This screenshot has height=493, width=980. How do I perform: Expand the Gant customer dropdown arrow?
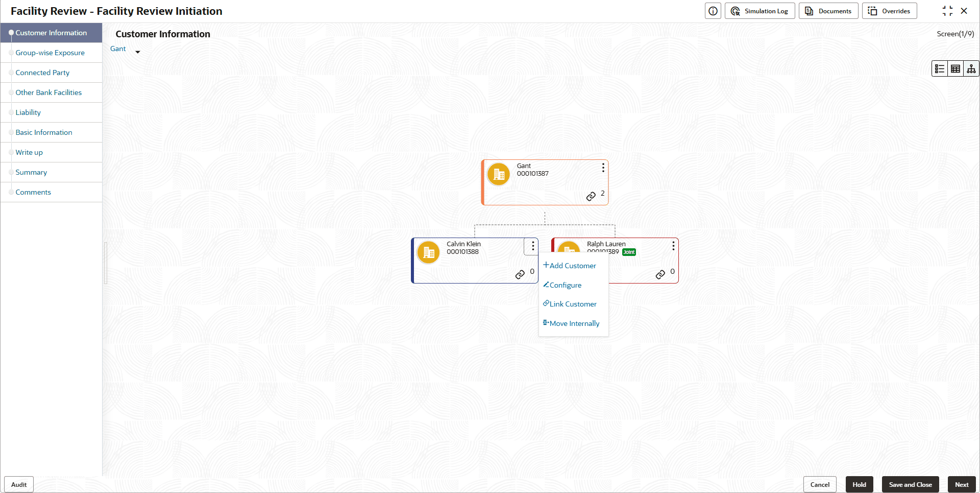click(138, 52)
